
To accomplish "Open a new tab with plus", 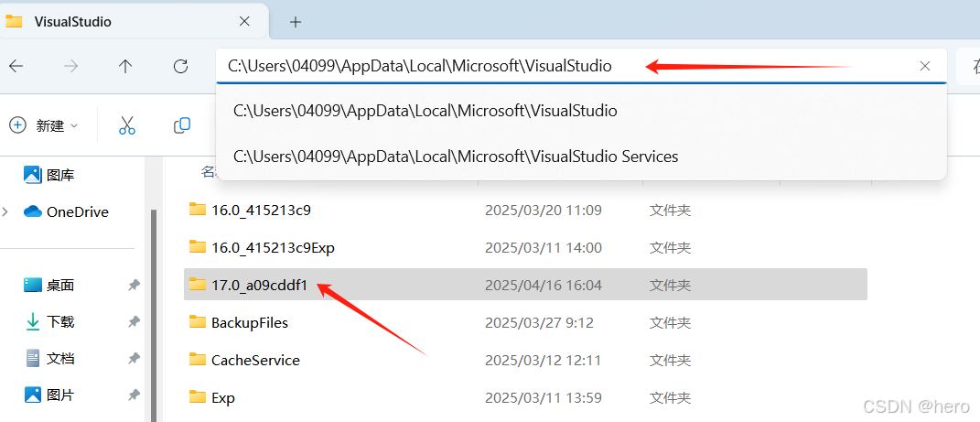I will (x=296, y=22).
